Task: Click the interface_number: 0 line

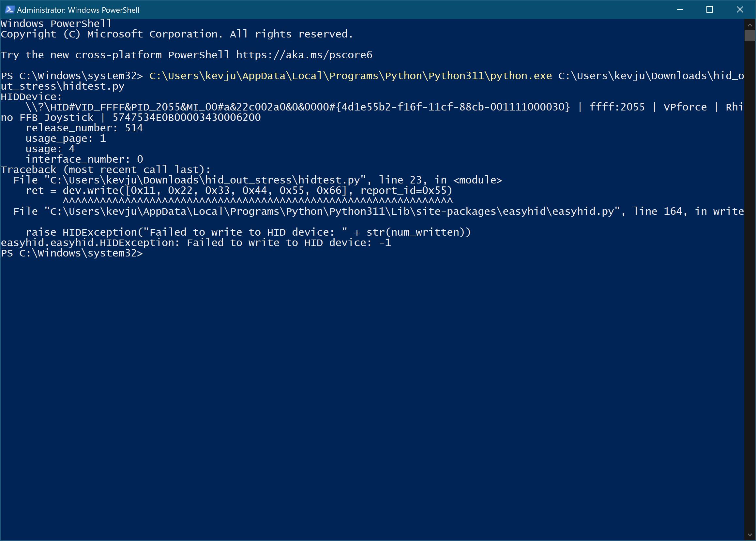Action: click(84, 159)
